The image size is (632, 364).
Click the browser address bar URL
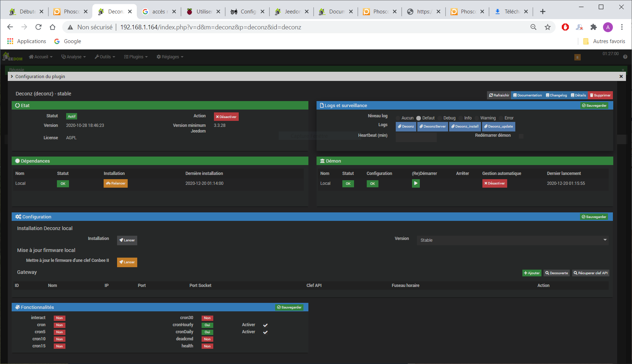coord(210,27)
